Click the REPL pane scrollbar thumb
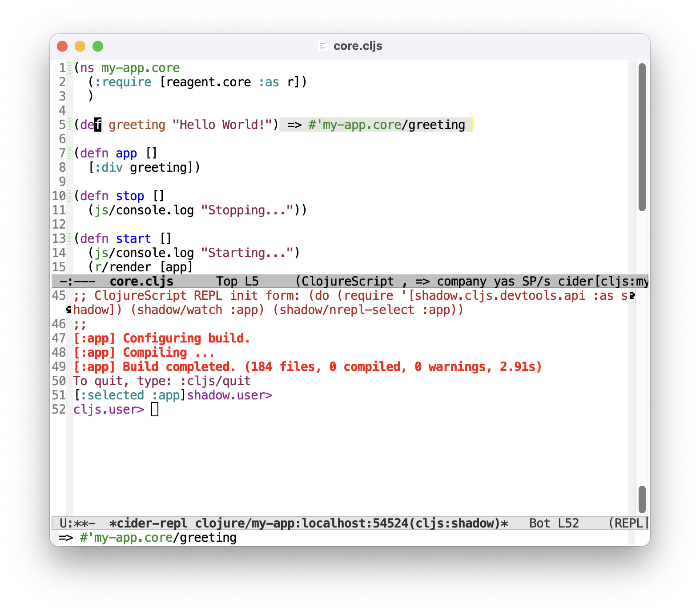The image size is (700, 612). click(x=642, y=499)
